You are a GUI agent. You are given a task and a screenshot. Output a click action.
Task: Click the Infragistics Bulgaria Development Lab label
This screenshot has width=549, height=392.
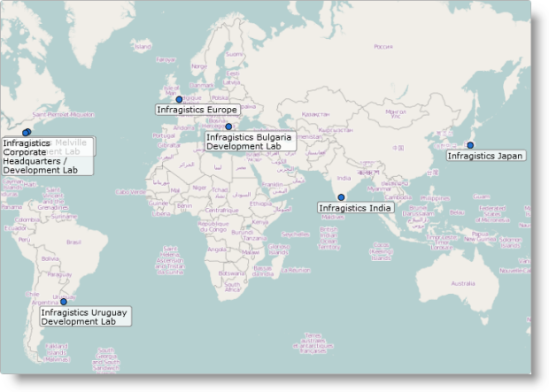(x=249, y=142)
